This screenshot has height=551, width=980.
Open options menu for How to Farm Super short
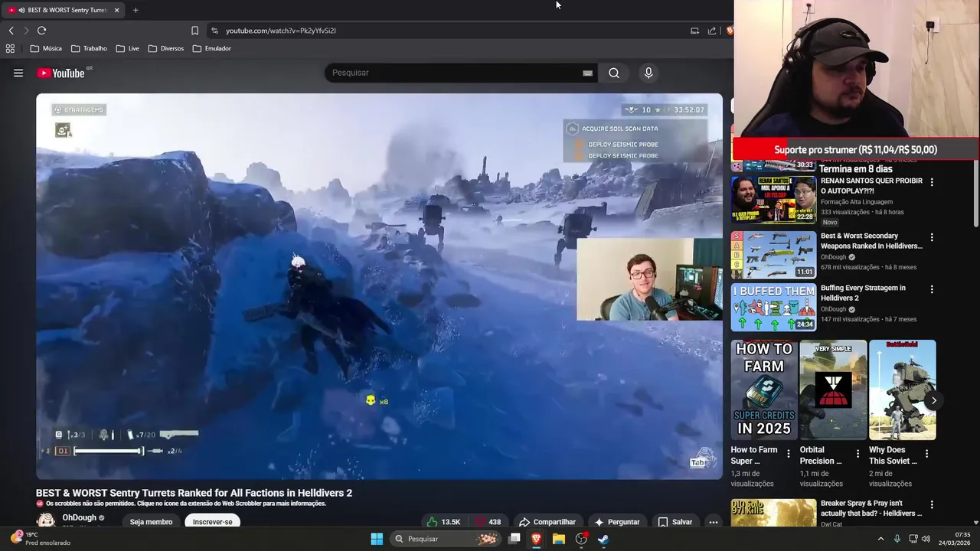point(789,453)
